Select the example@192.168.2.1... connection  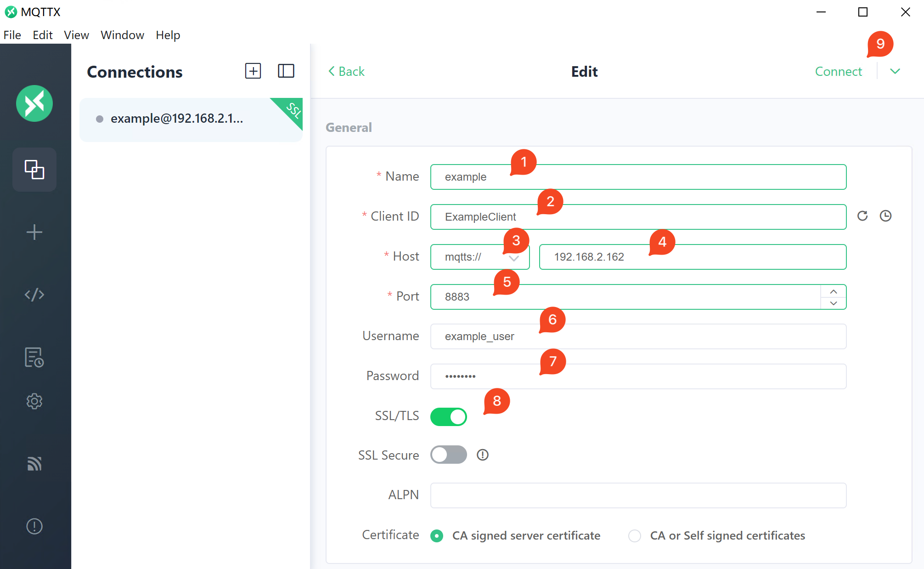point(191,119)
